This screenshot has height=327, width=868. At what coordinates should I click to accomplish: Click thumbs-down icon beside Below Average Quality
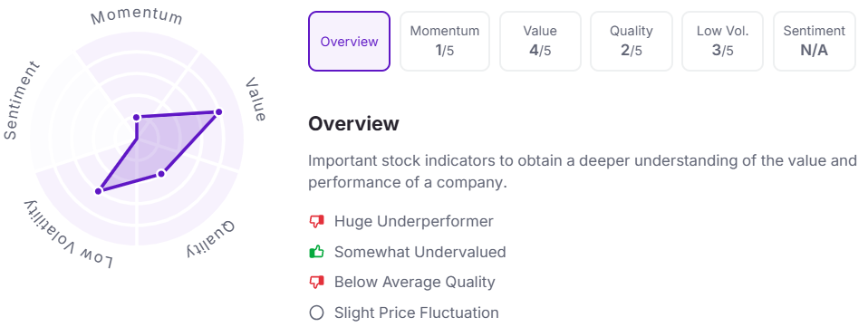(x=316, y=283)
